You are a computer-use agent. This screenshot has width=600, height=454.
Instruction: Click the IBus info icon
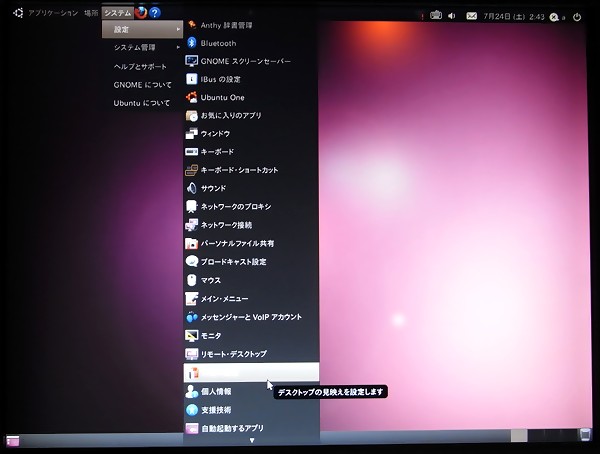point(191,79)
